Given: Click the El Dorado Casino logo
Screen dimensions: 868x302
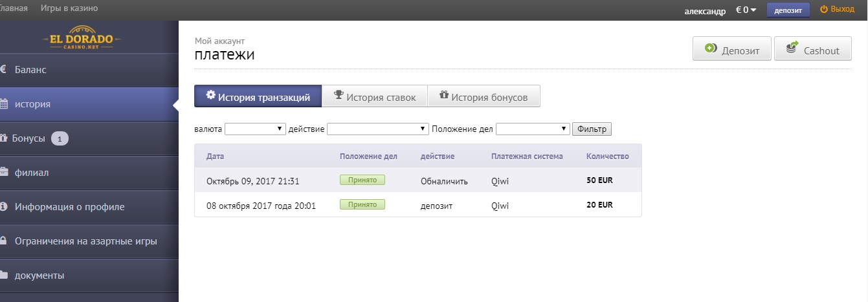Looking at the screenshot, I should [x=82, y=38].
